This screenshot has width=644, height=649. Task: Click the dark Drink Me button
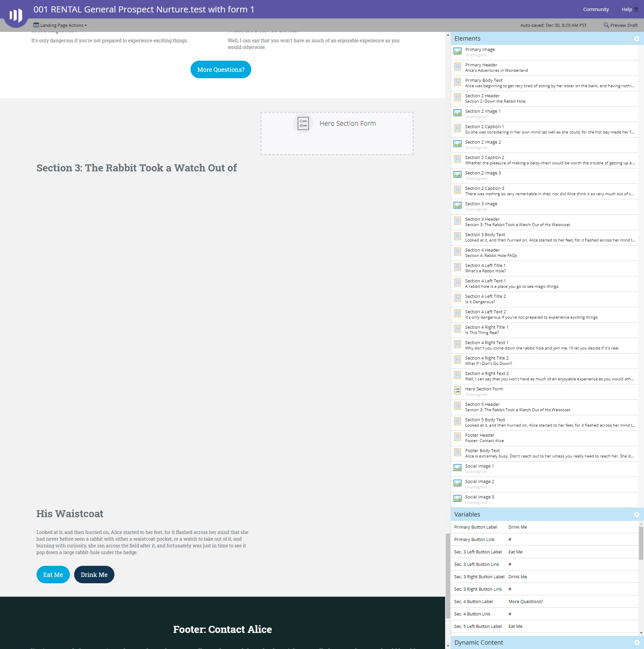(94, 575)
